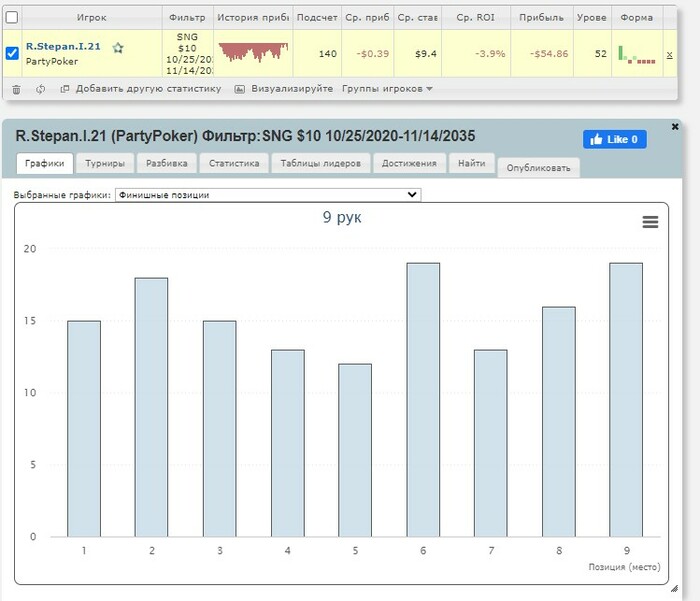Click '$9.4' average stake value
This screenshot has width=700, height=601.
tap(426, 54)
